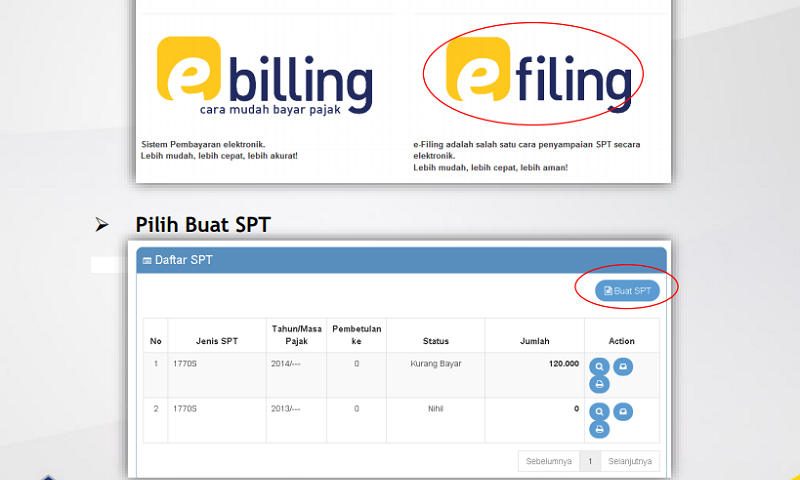Click the Jenis SPT column header

216,342
